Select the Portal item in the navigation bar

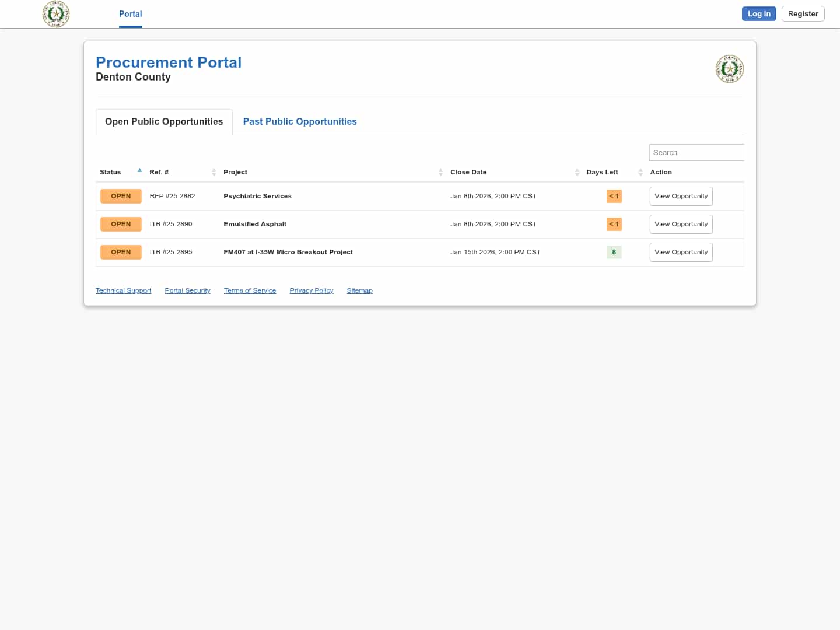[x=130, y=13]
